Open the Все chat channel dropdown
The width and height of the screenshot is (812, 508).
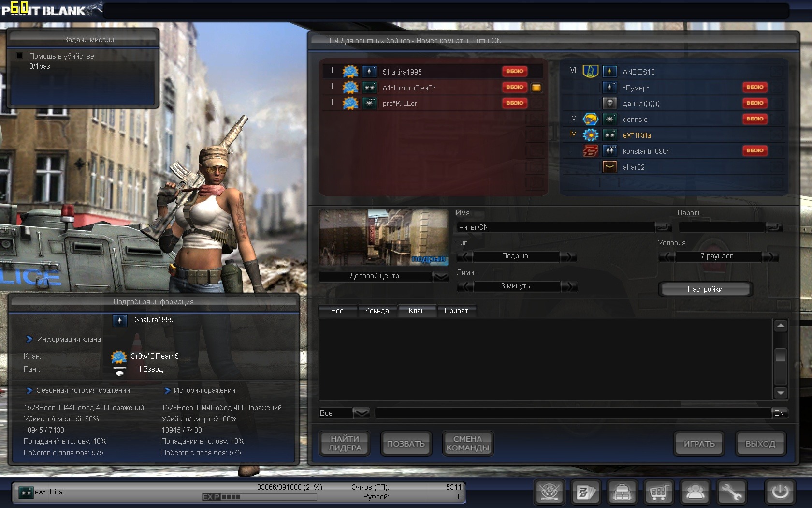361,413
